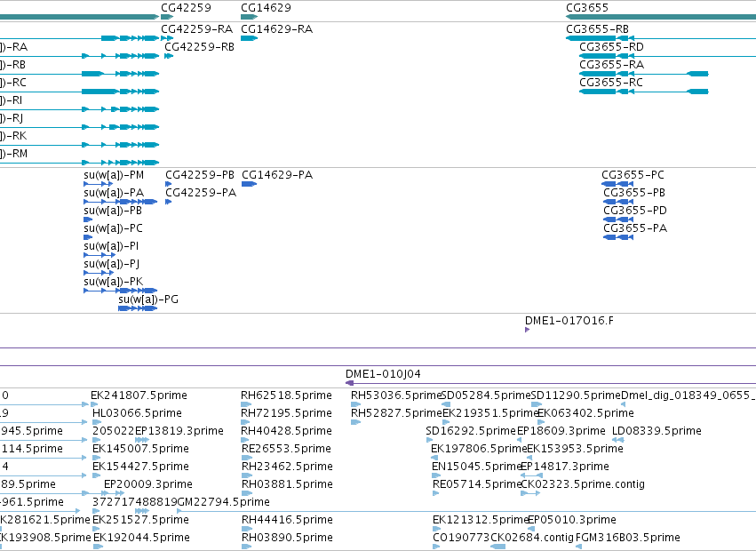Click the DME1-017016.F feature label

tap(569, 321)
